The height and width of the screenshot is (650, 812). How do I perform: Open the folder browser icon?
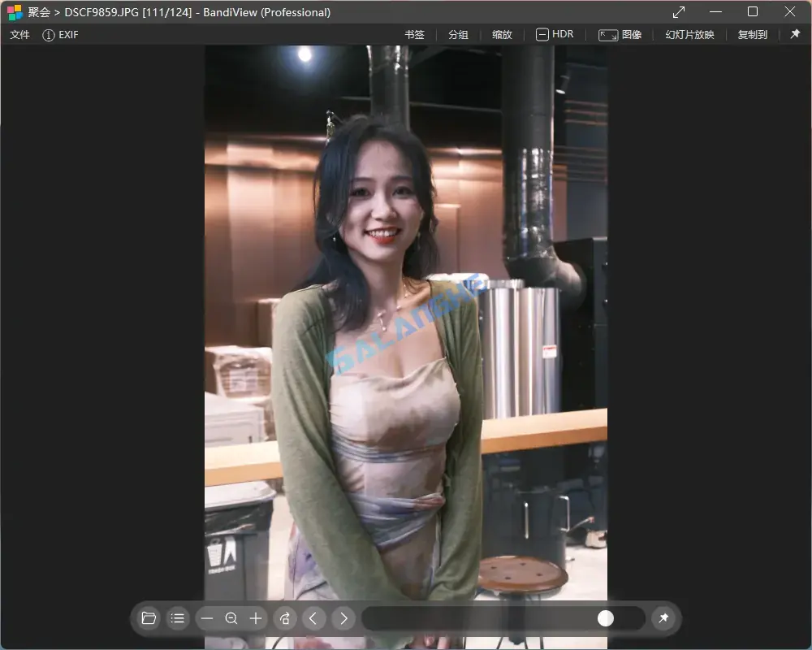(x=148, y=618)
